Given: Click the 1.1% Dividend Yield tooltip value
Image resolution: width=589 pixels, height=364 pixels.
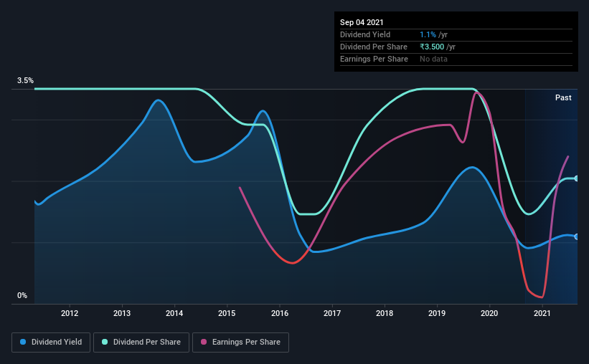Looking at the screenshot, I should [428, 34].
